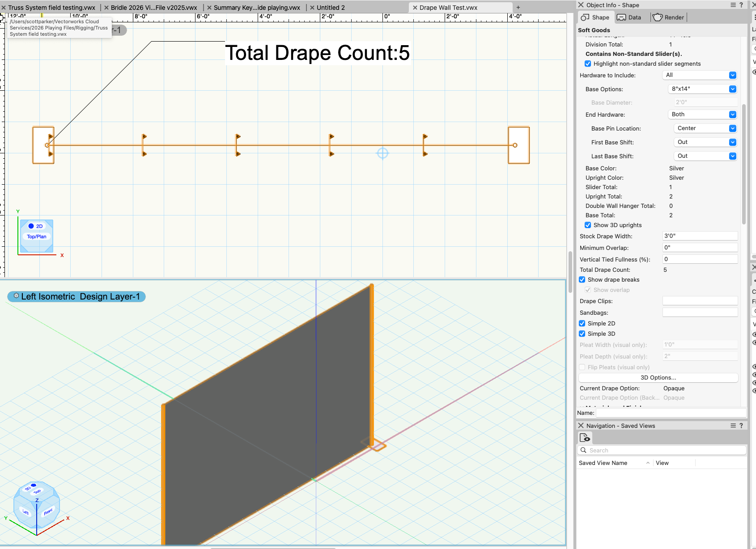Click the Stock Drape Width field
Screen dimensions: 756x549
coord(700,236)
